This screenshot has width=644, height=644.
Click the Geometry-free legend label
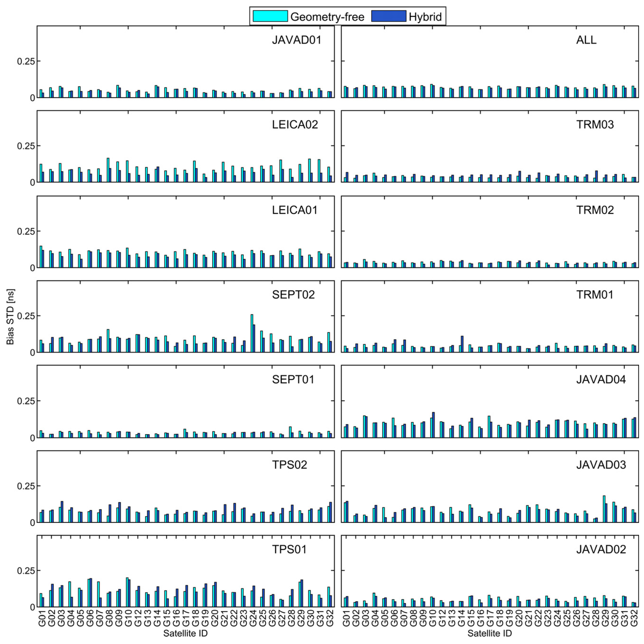tap(327, 17)
